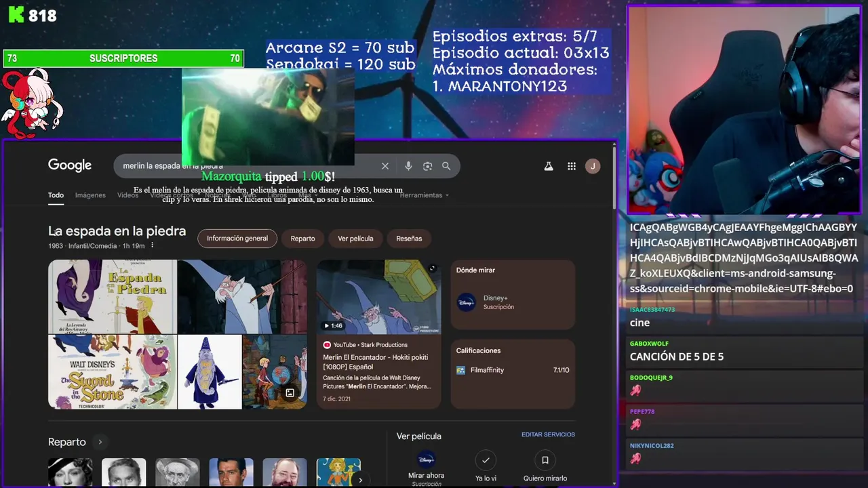
Task: Open Merlin holding wand image thumbnail
Action: click(242, 297)
